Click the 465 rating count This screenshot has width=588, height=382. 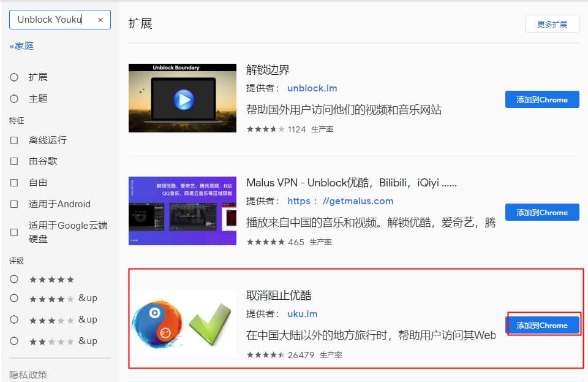pos(296,242)
